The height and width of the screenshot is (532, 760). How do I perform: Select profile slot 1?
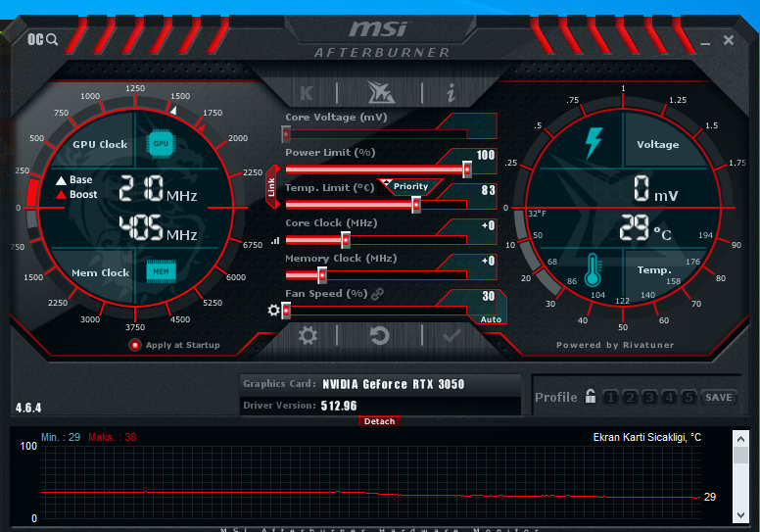pyautogui.click(x=611, y=397)
